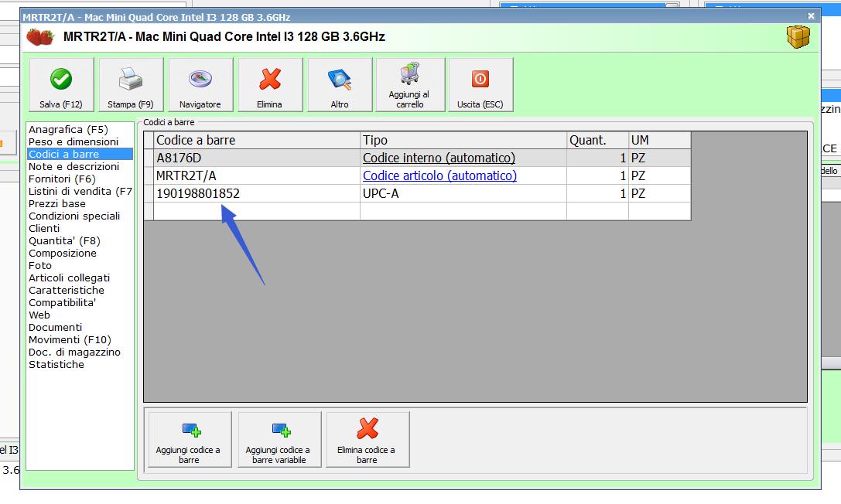
Task: Click the Codice articolo (automatico) link
Action: [439, 175]
